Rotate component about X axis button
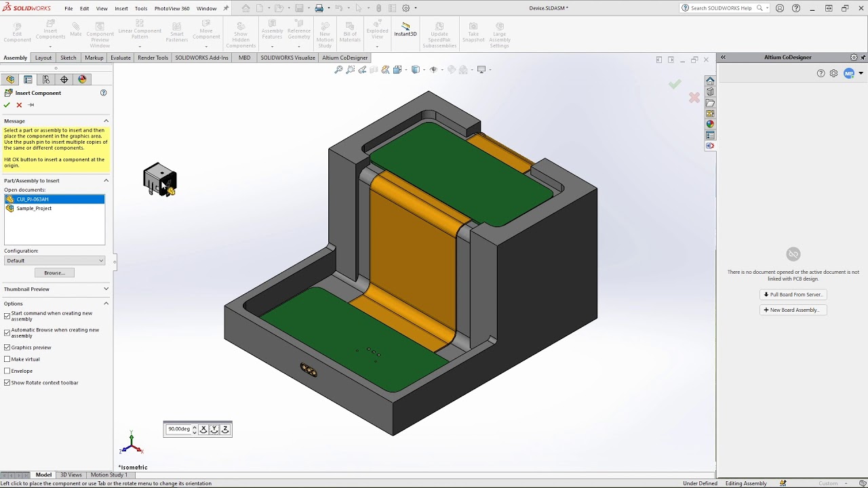This screenshot has width=868, height=488. (203, 429)
